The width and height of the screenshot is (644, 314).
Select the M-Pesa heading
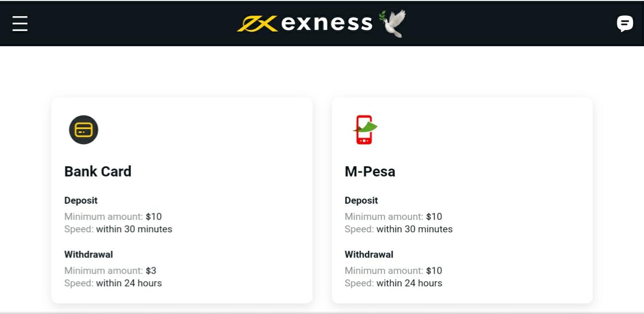(x=370, y=171)
